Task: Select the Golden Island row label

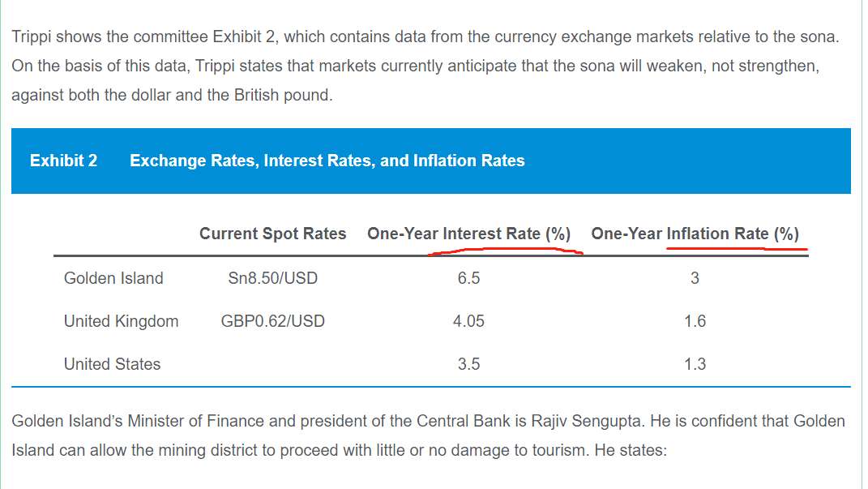Action: 113,278
